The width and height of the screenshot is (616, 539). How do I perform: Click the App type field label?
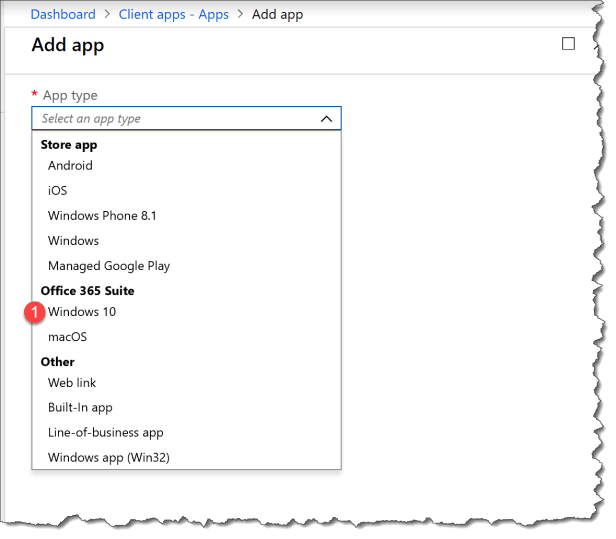[x=70, y=95]
